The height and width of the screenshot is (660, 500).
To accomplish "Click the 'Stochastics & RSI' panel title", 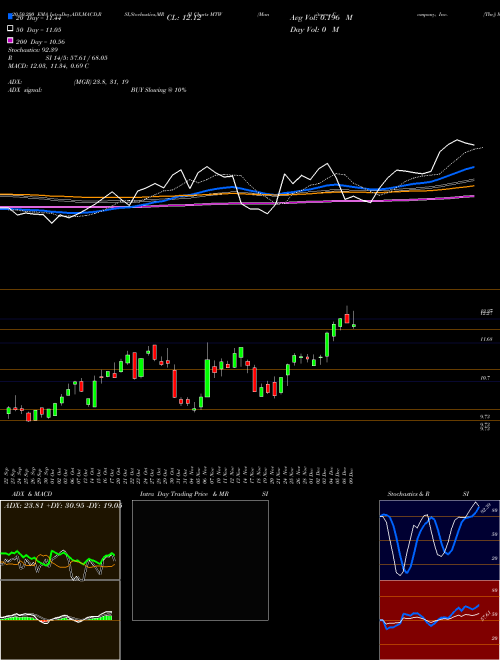I will [x=428, y=494].
